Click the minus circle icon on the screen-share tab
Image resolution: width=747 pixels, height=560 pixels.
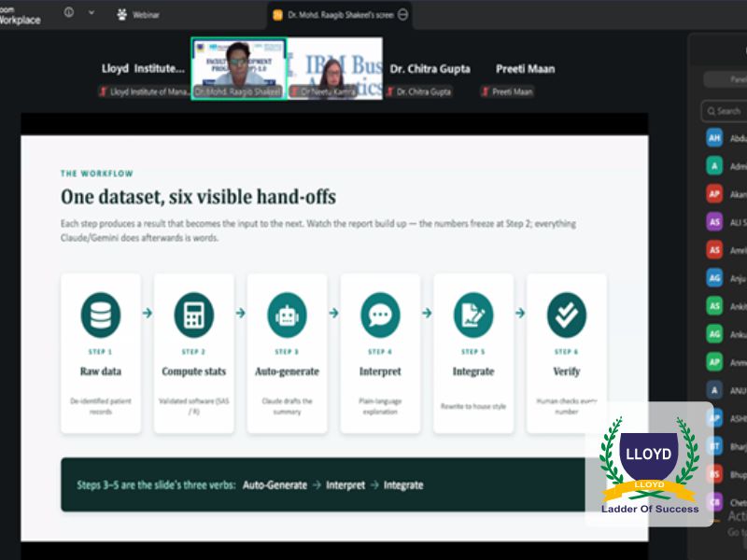point(402,15)
